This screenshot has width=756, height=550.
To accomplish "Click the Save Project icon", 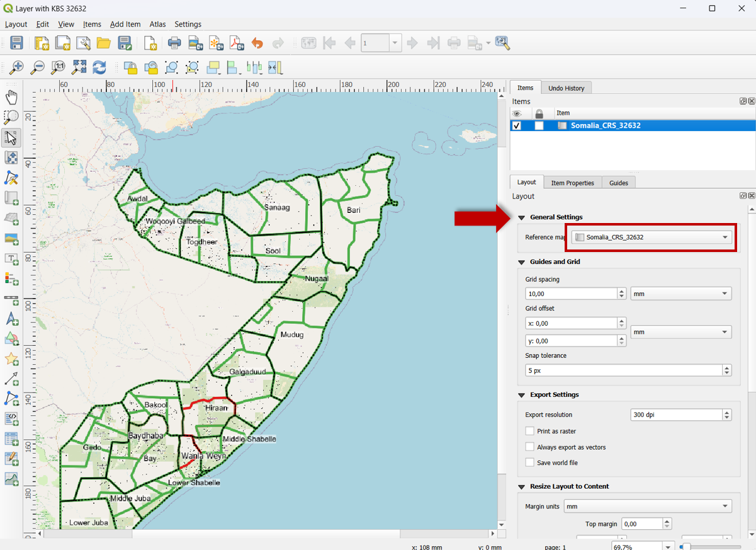I will (17, 43).
